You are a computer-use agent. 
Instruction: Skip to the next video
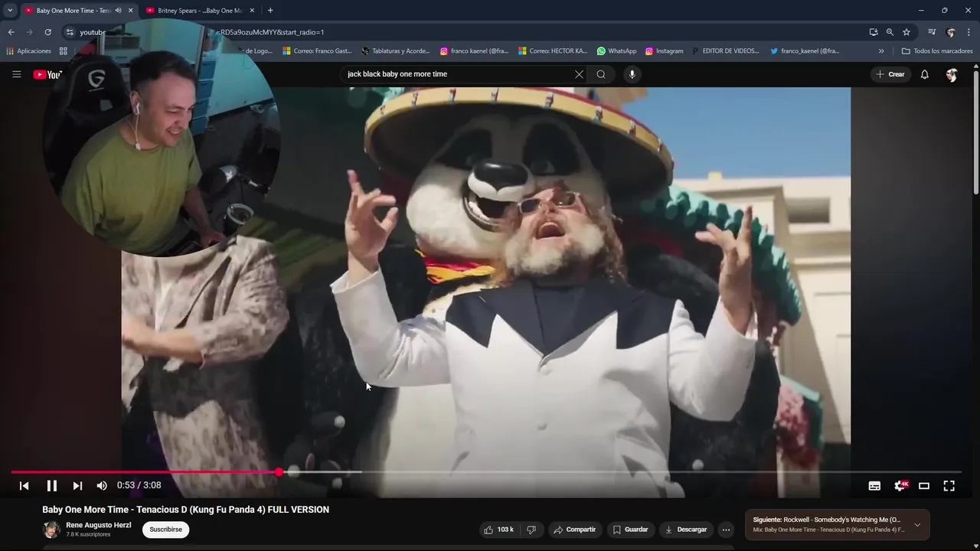tap(77, 485)
